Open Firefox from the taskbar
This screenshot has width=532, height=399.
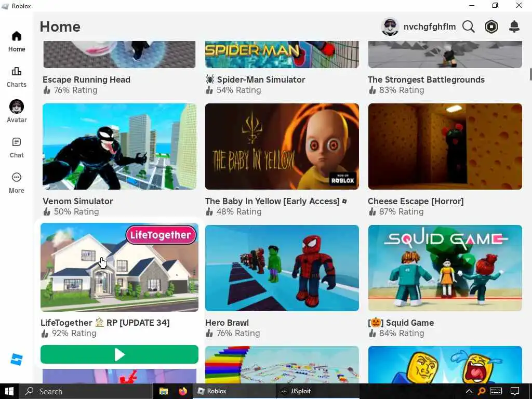pyautogui.click(x=183, y=391)
